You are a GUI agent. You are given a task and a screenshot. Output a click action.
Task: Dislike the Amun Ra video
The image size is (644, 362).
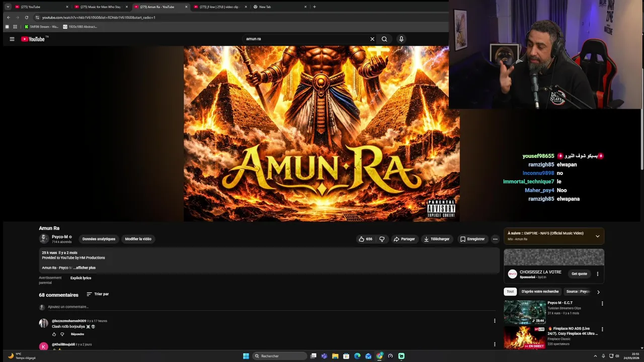coord(382,239)
